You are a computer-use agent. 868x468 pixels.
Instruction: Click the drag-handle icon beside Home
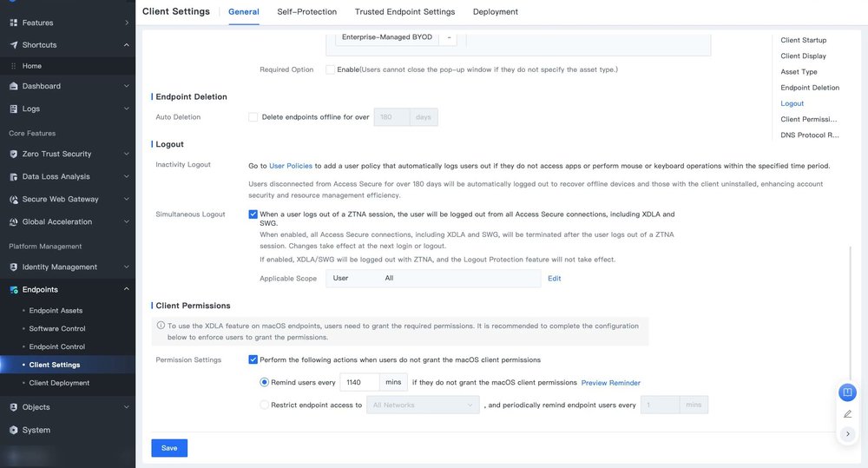click(x=13, y=66)
